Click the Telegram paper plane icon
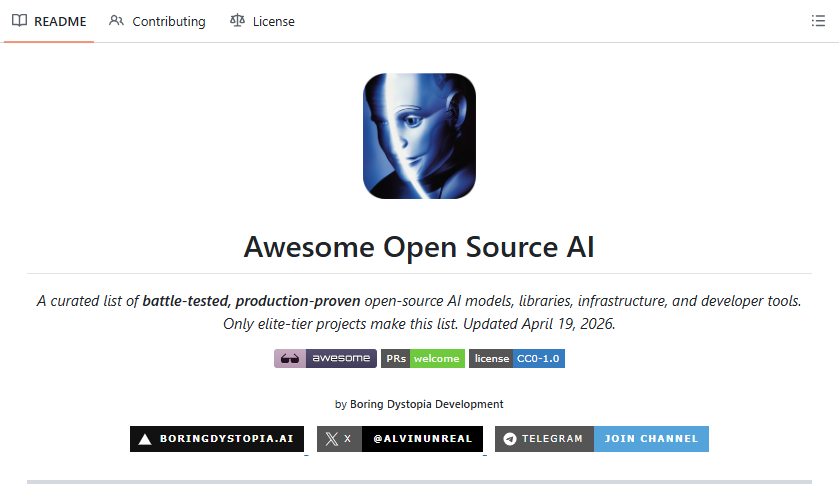 [510, 439]
